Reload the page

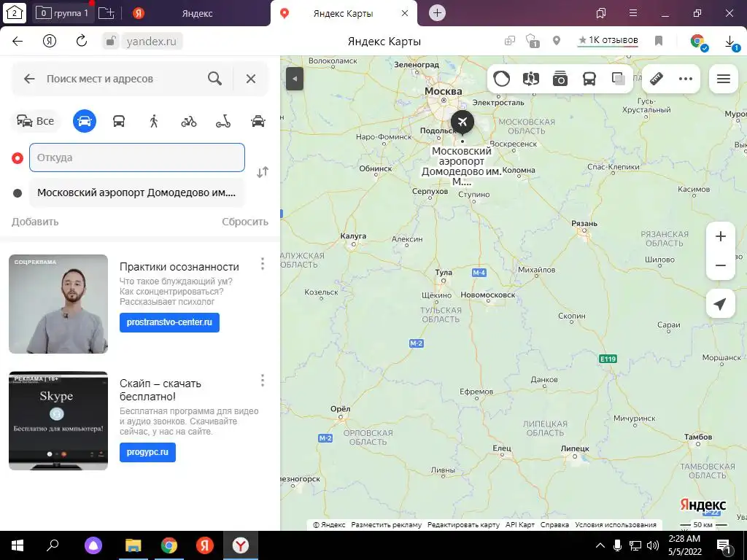click(x=82, y=41)
